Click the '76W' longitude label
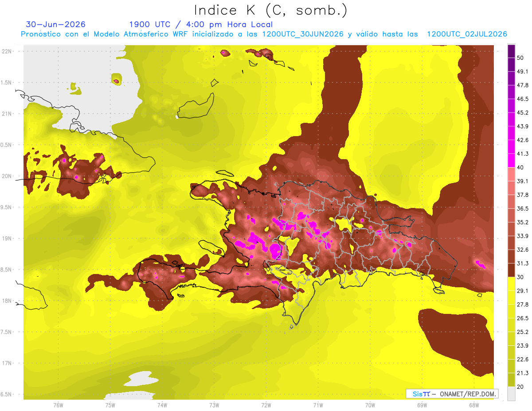The width and height of the screenshot is (532, 411). click(58, 405)
